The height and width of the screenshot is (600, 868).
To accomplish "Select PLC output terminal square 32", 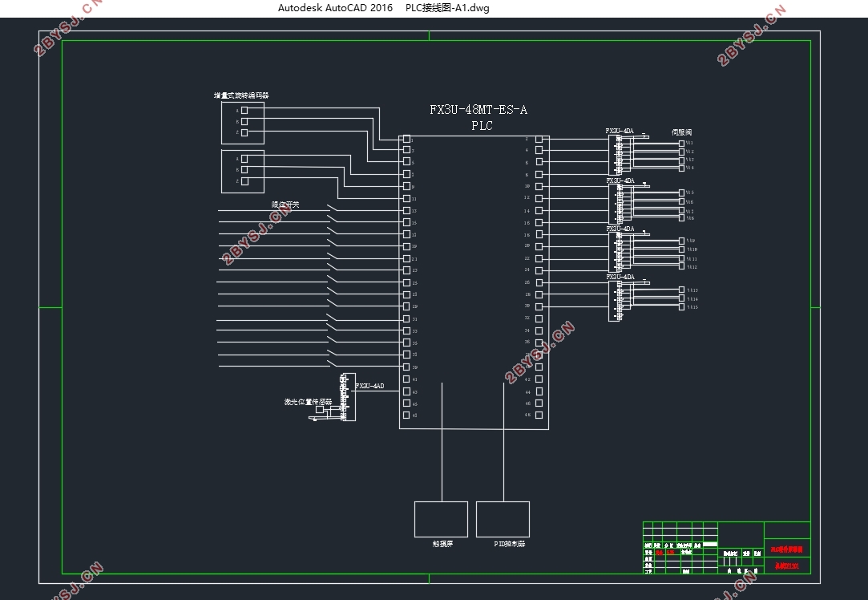I will tap(539, 318).
